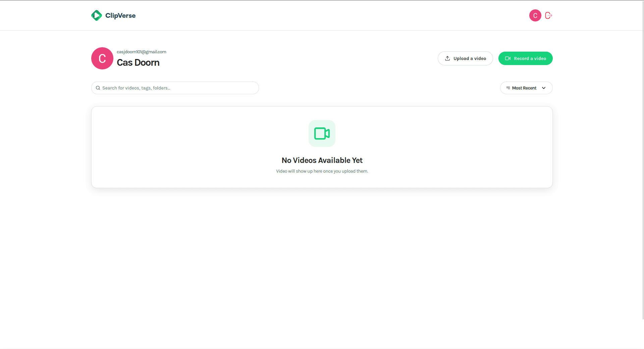The height and width of the screenshot is (349, 644).
Task: Open the small user avatar in header
Action: tap(535, 15)
